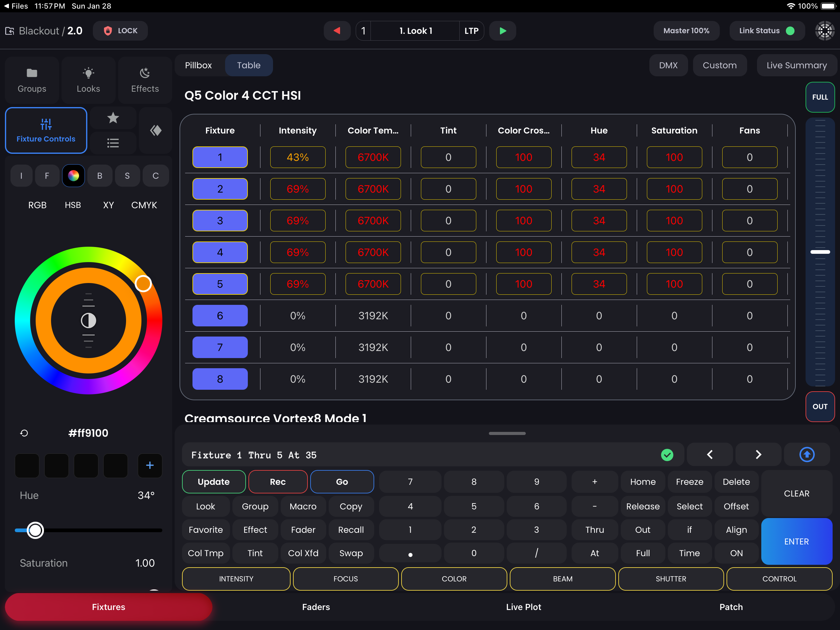This screenshot has height=630, width=840.
Task: Open the favorites star panel
Action: 113,118
